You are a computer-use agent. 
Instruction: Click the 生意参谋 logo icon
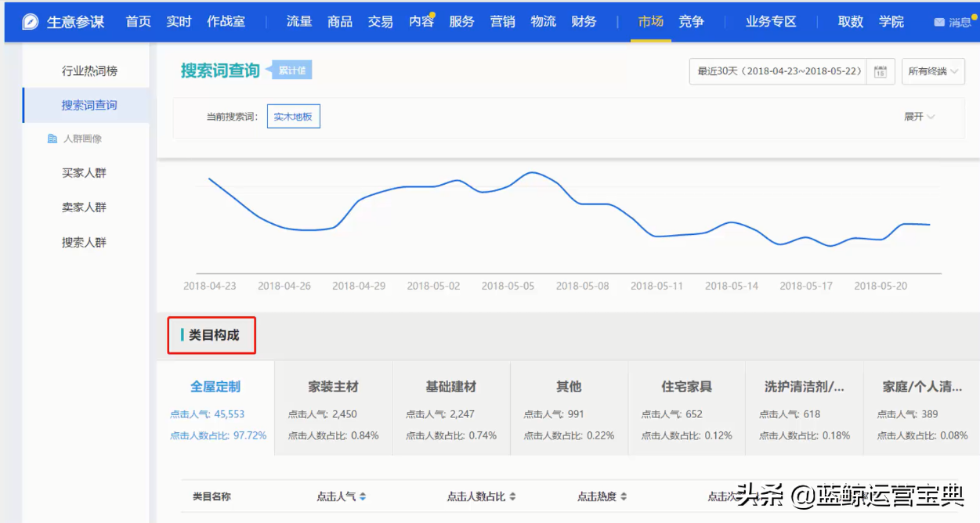(x=30, y=20)
